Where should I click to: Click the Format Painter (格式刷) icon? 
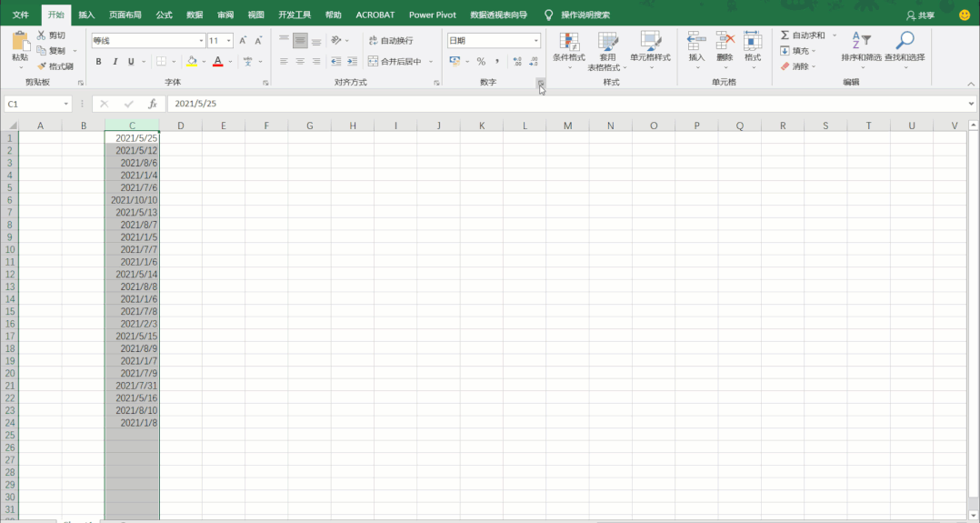42,66
